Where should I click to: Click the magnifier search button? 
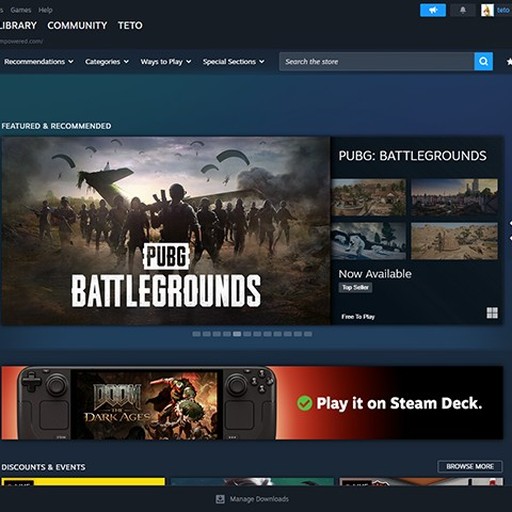[483, 61]
